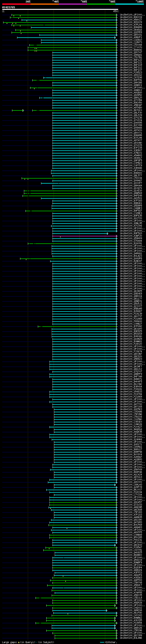Click the UniRef100_P40231 label
The image size is (146, 644).
pos(131,540)
